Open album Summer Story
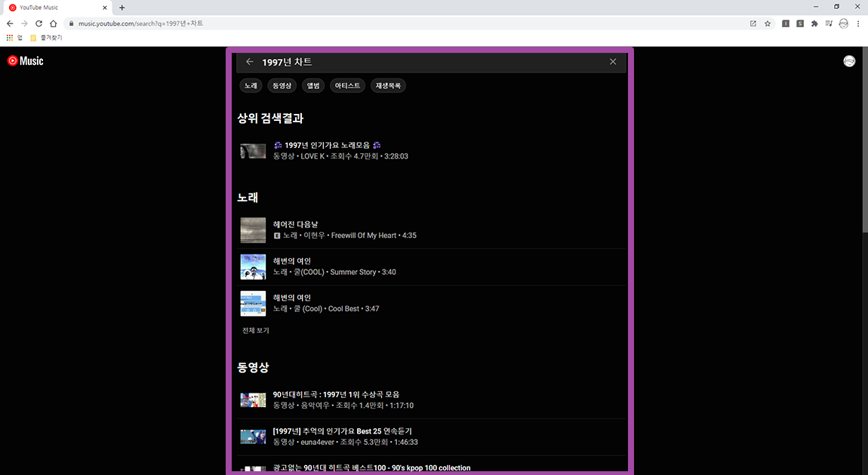 (353, 272)
